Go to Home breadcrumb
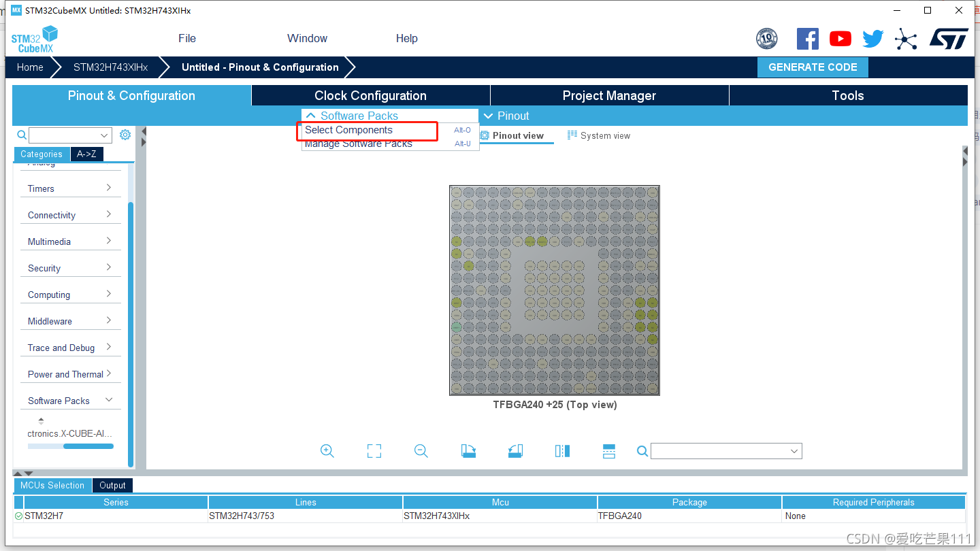The height and width of the screenshot is (551, 980). (x=30, y=67)
